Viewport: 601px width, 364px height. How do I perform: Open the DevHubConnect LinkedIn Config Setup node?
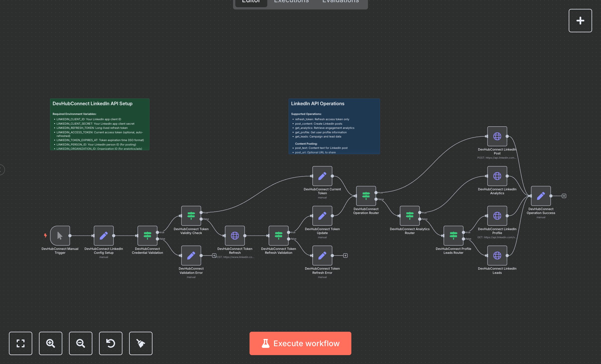(103, 235)
